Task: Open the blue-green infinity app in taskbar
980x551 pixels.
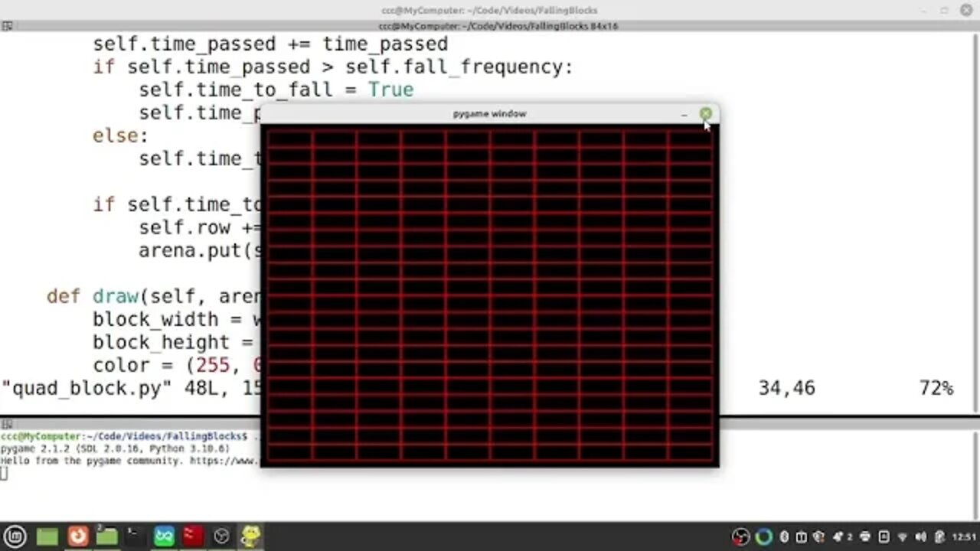Action: [x=165, y=536]
